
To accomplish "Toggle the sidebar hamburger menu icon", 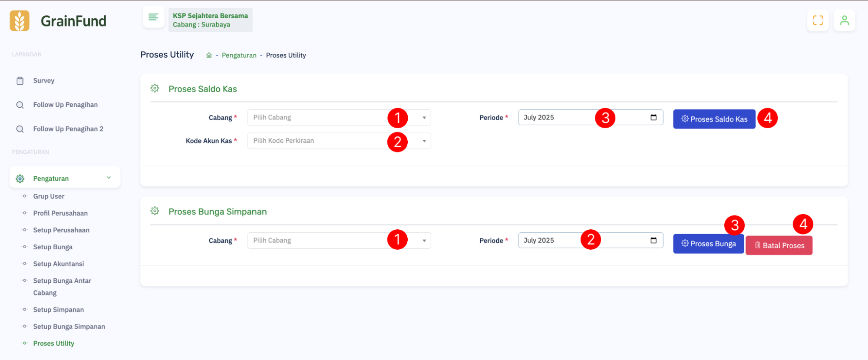I will pyautogui.click(x=153, y=17).
